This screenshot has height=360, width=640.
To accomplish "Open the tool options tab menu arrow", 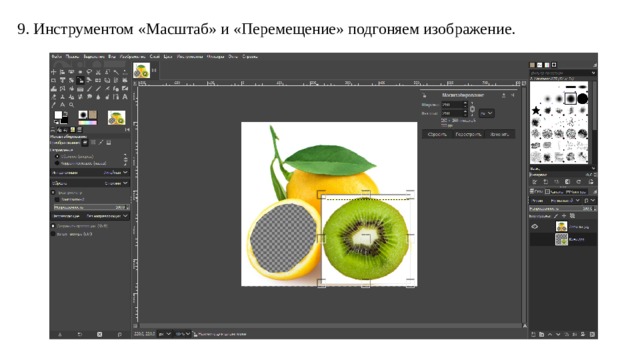I will click(128, 129).
